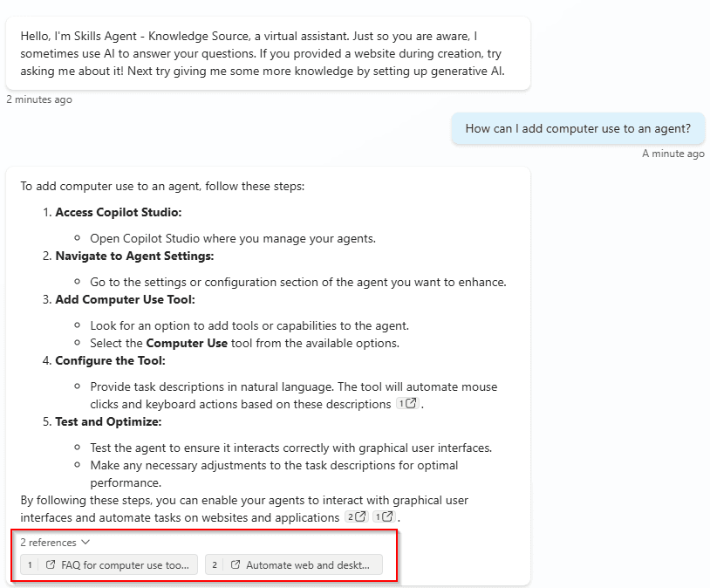Click the 'Look for an option' bullet text

[249, 325]
